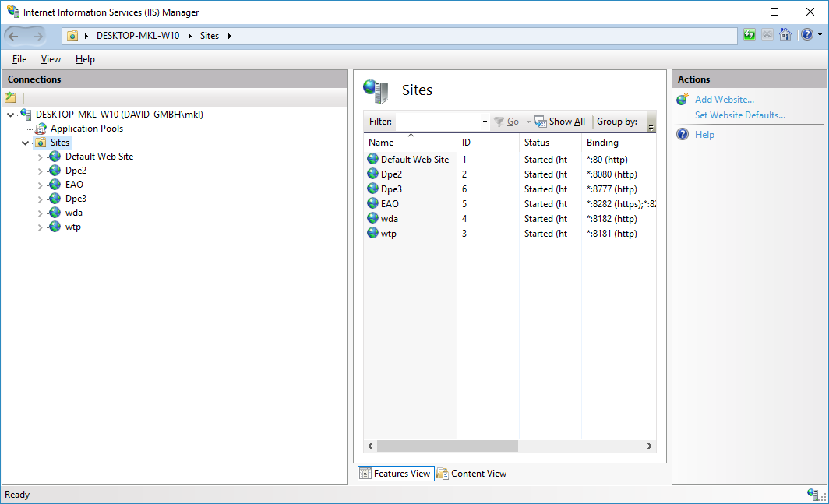Click the refresh page icon in address bar
Image resolution: width=829 pixels, height=504 pixels.
pos(749,35)
